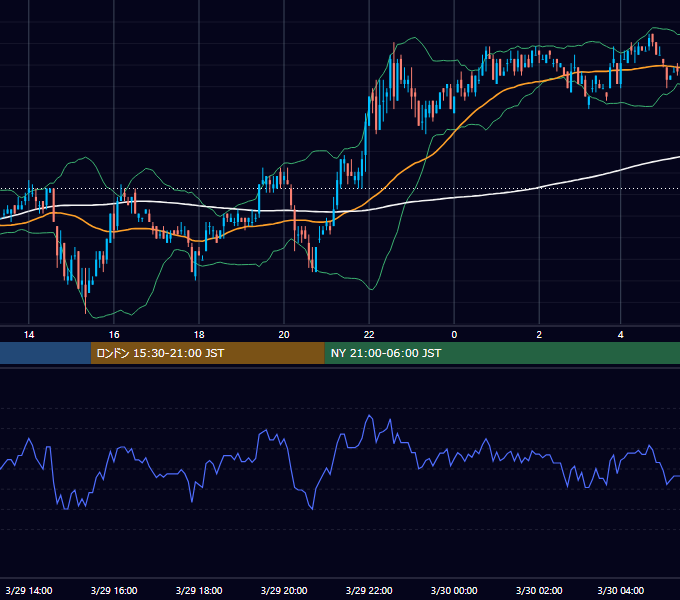Click the 3/29 20:00 date label
This screenshot has height=600, width=680.
(x=284, y=590)
